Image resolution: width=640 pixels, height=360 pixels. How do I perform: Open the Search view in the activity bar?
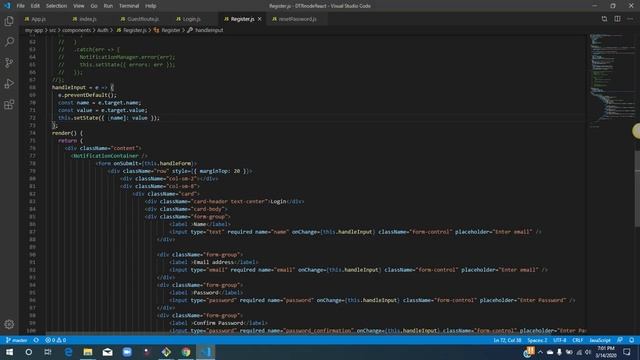[x=9, y=42]
